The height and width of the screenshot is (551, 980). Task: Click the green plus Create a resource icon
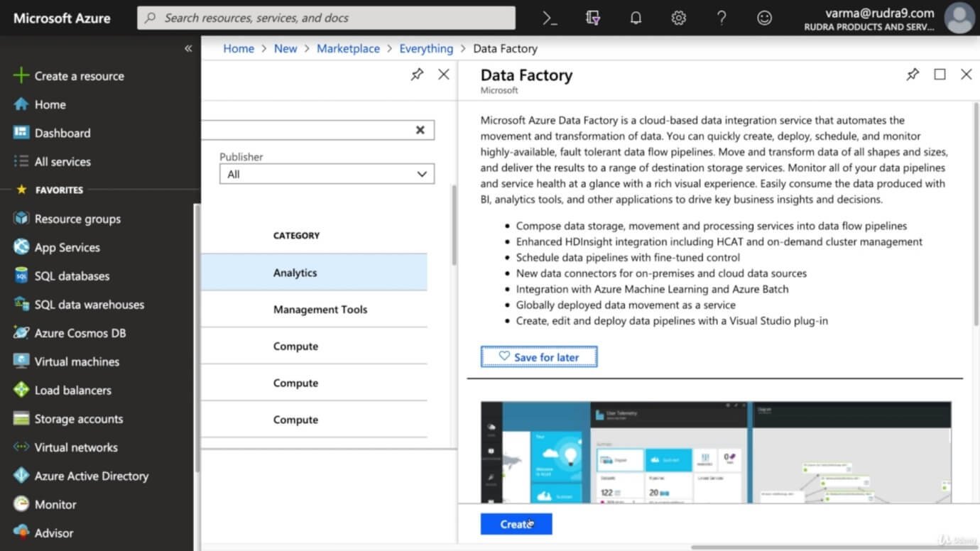[21, 76]
